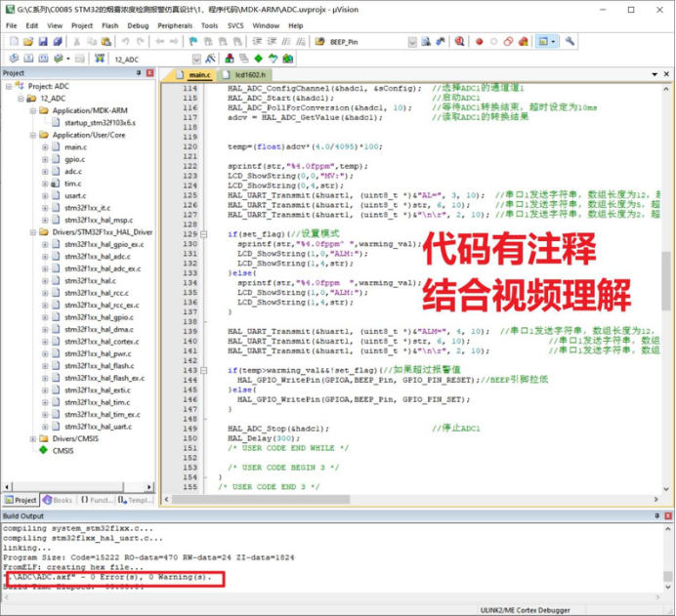Select the CMSIS component item
The image size is (676, 616).
pos(63,451)
